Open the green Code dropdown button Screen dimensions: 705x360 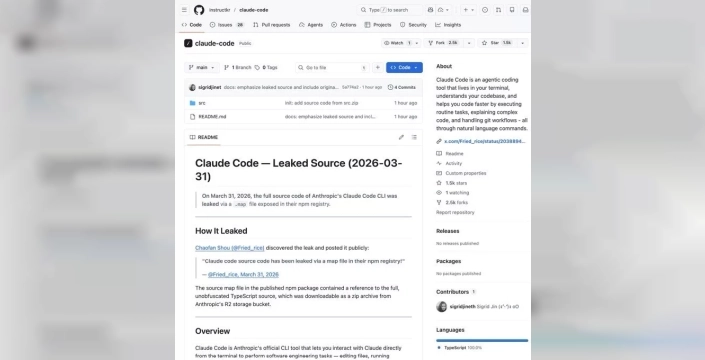pyautogui.click(x=404, y=67)
